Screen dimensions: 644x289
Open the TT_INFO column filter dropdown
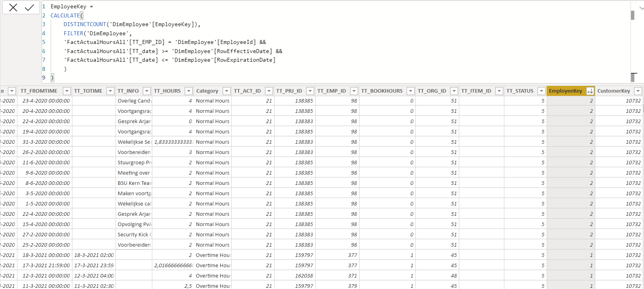coord(147,91)
